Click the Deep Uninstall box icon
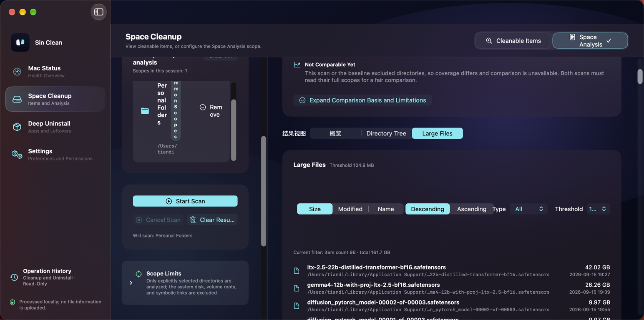The width and height of the screenshot is (644, 320). coord(17,127)
